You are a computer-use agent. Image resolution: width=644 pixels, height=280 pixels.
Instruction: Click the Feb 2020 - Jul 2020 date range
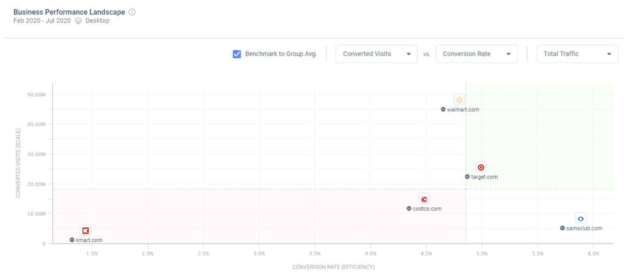(x=42, y=21)
